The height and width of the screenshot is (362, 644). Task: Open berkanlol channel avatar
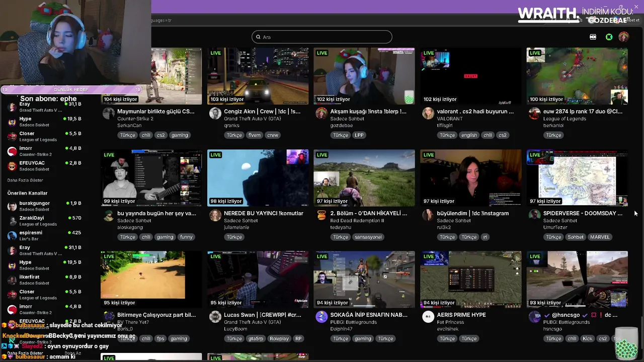tap(534, 113)
